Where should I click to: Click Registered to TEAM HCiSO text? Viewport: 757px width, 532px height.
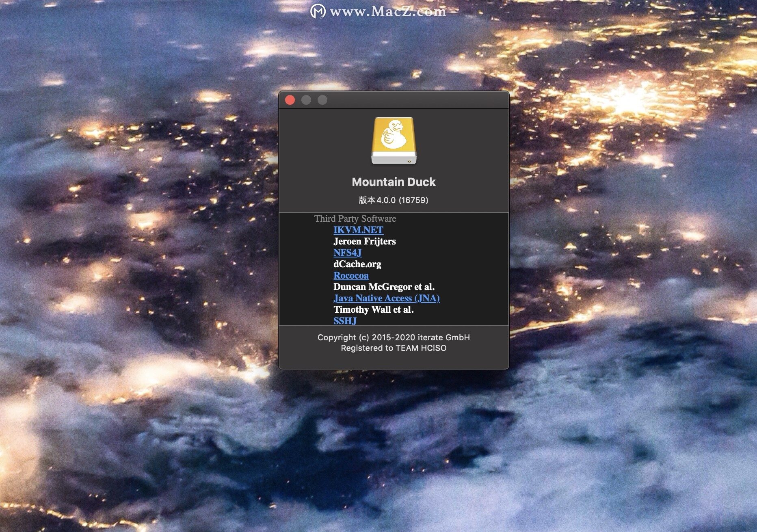pos(394,348)
